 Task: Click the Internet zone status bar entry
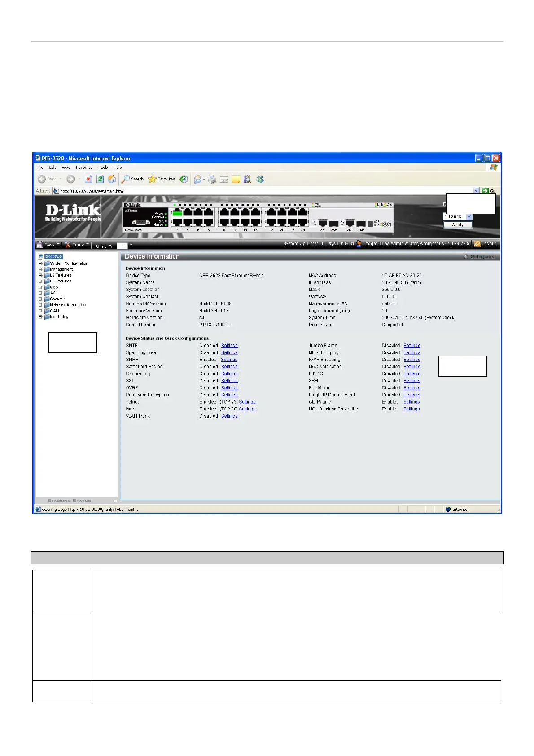456,510
